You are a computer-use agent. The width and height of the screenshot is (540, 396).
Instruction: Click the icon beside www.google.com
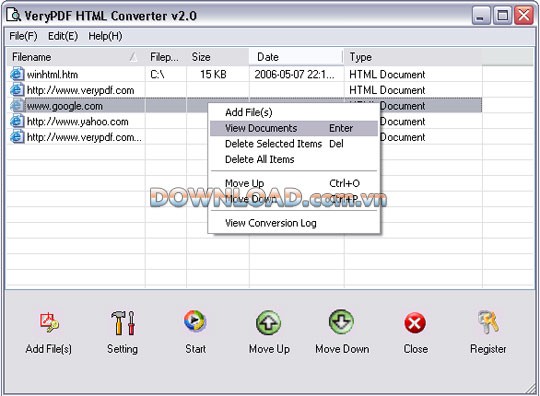[17, 105]
